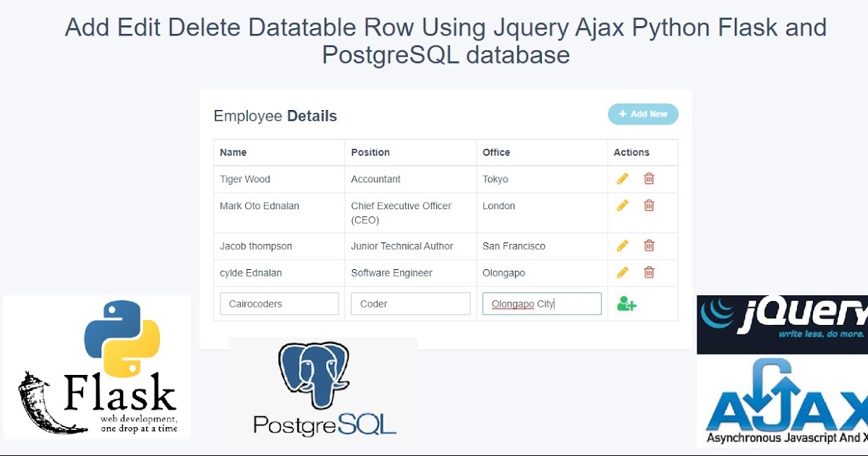Click the Chief Executive Officer (CEO) cell
This screenshot has width=868, height=456.
[411, 213]
